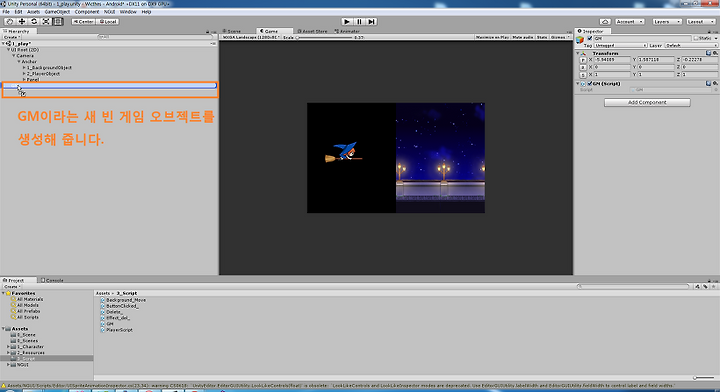Open the GameObject menu
The height and width of the screenshot is (392, 720).
click(57, 12)
